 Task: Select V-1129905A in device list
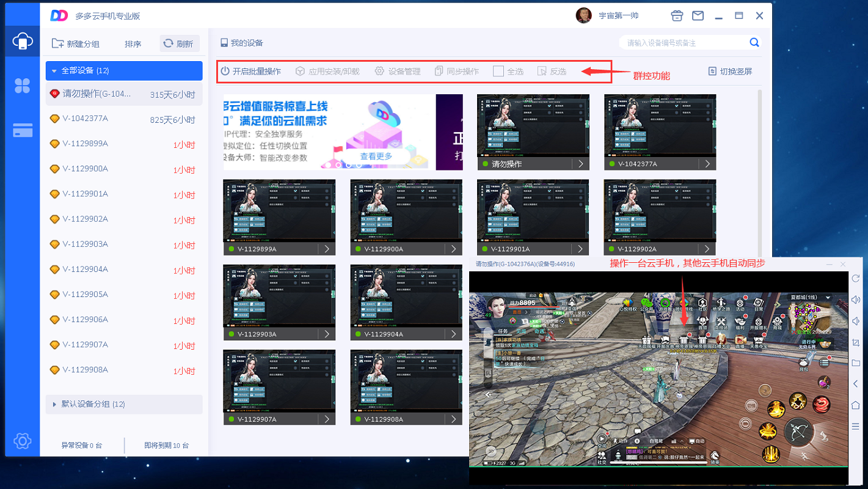pos(124,295)
